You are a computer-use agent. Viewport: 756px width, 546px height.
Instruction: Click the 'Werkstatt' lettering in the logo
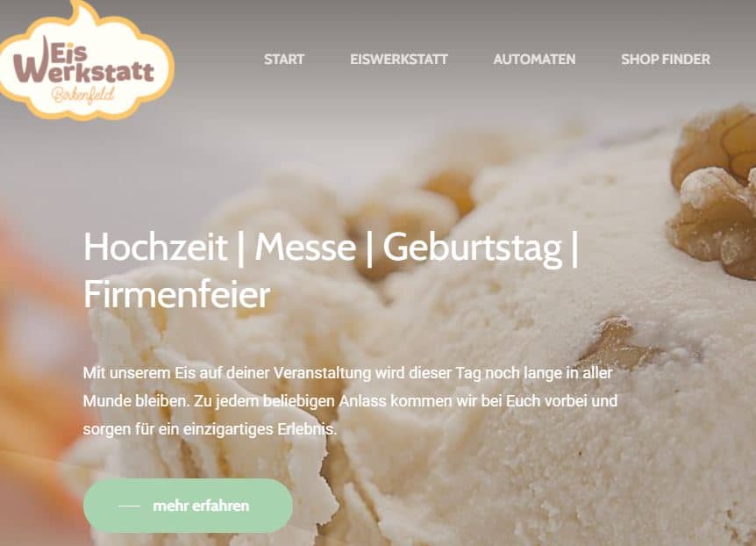coord(84,72)
